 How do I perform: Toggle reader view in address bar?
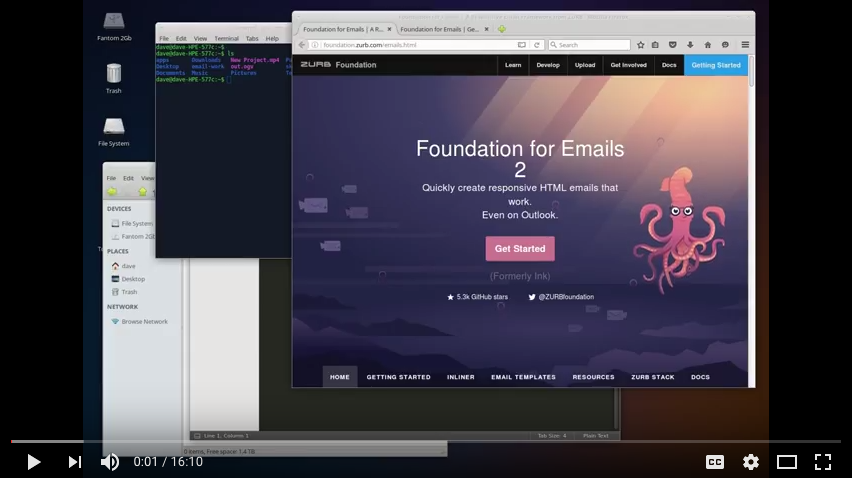pyautogui.click(x=522, y=45)
